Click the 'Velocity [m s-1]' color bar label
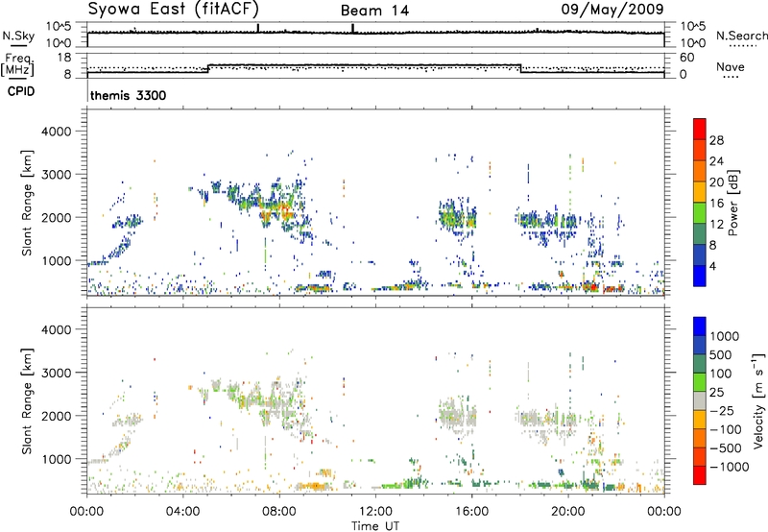The image size is (768, 532). (x=758, y=400)
